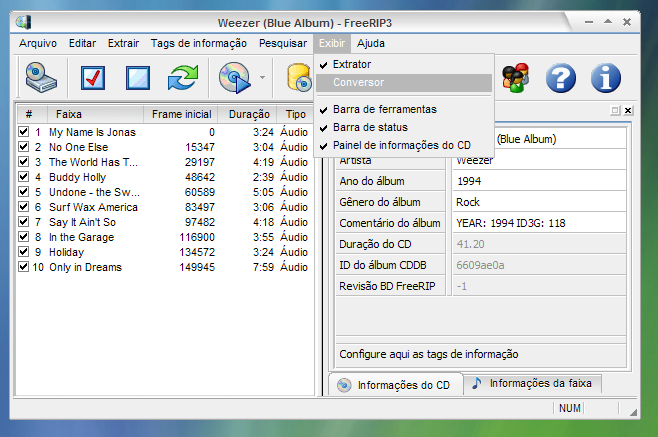Viewport: 658px width, 437px height.
Task: Open the dropdown arrow beside play disc
Action: [262, 77]
